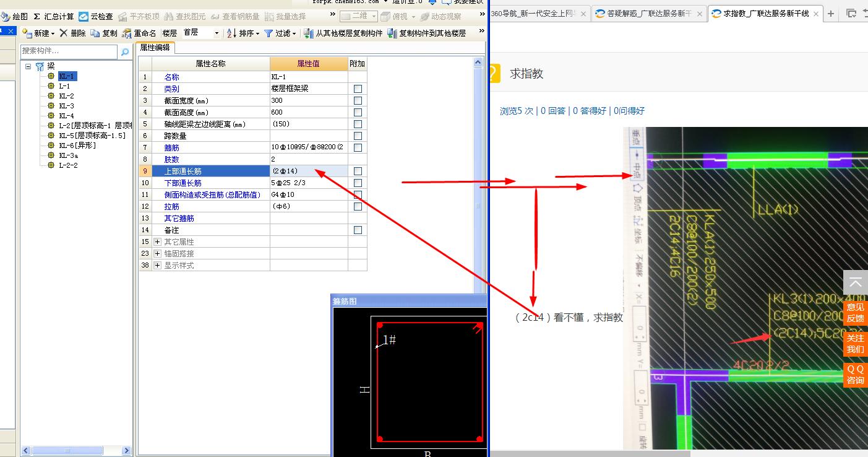The width and height of the screenshot is (868, 457).
Task: Click 复制构件到其他楼层 icon
Action: point(392,33)
